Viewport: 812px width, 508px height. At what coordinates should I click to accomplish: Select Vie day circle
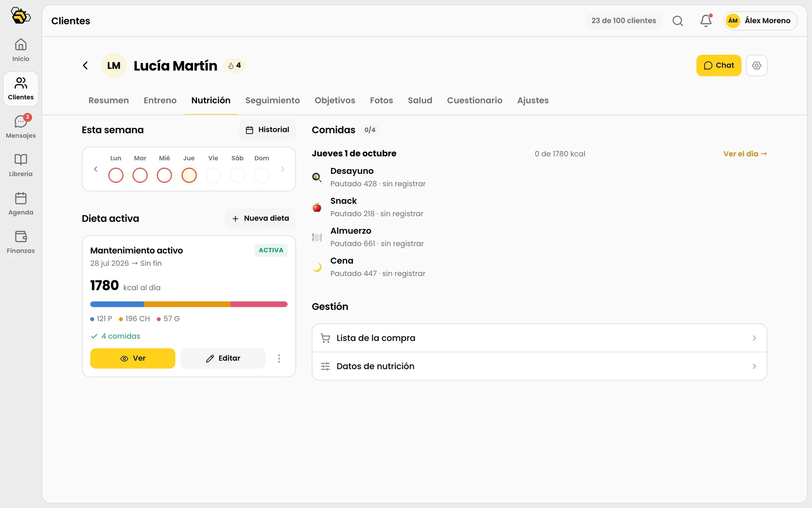point(213,175)
